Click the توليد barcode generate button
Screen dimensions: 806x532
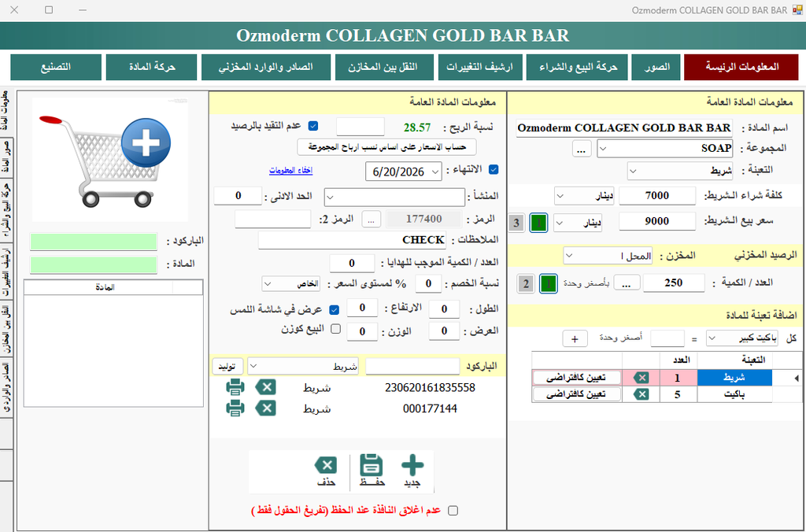tap(228, 366)
